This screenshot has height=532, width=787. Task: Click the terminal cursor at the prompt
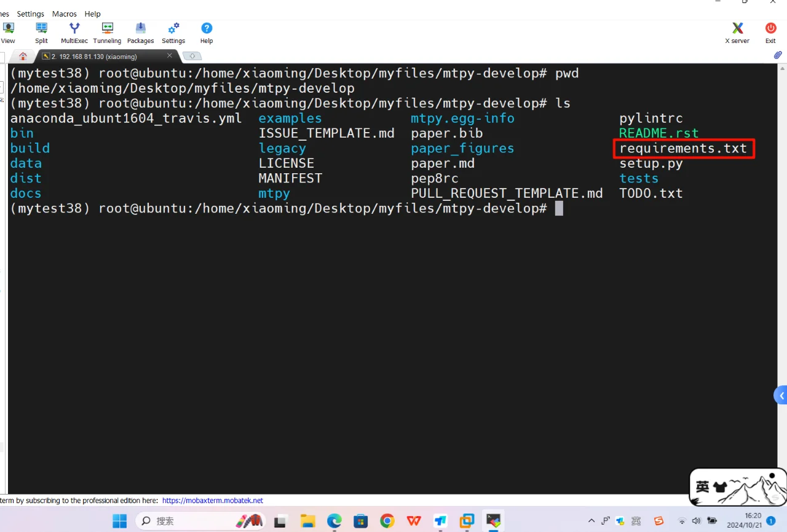[559, 208]
